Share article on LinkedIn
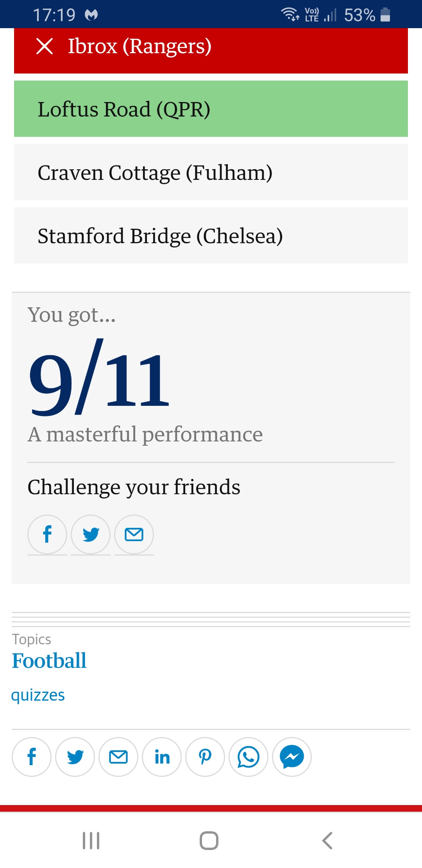The width and height of the screenshot is (422, 868). pos(162,757)
